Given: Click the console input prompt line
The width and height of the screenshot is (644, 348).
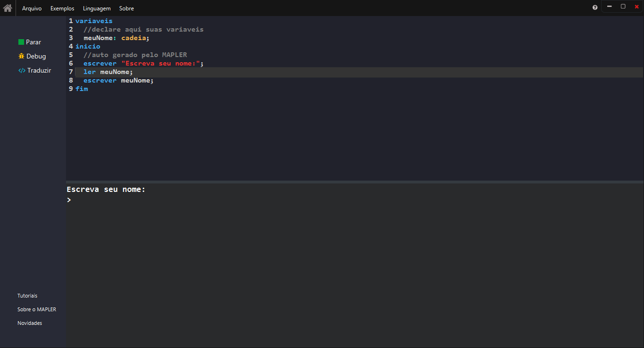Looking at the screenshot, I should point(355,200).
